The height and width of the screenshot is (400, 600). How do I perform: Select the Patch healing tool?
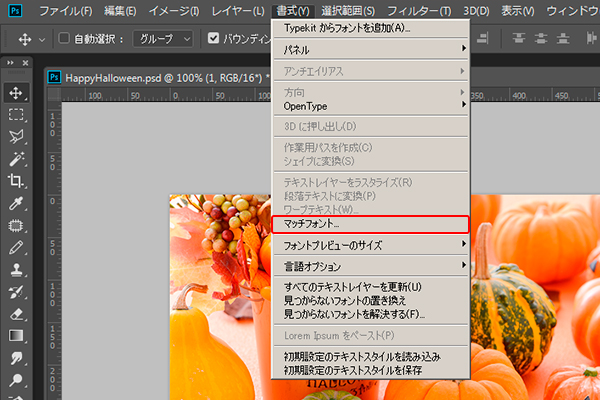click(x=16, y=225)
